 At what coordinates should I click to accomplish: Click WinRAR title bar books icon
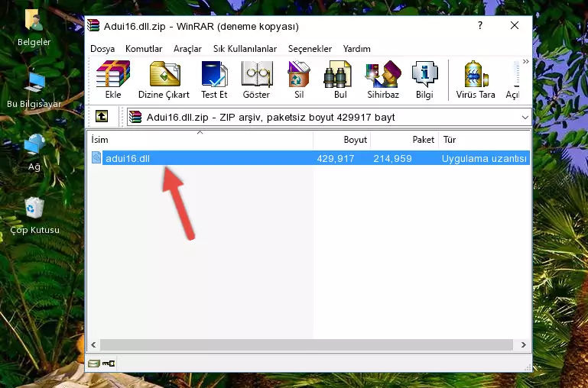click(x=93, y=25)
